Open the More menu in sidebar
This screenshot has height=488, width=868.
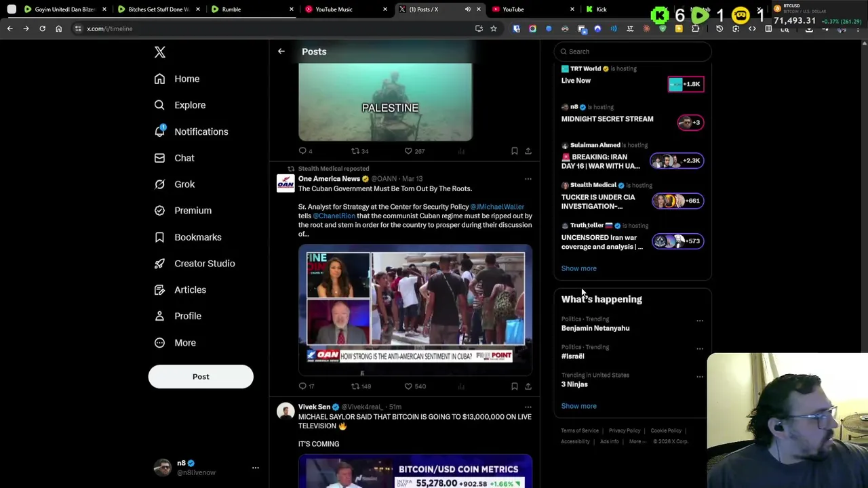175,343
